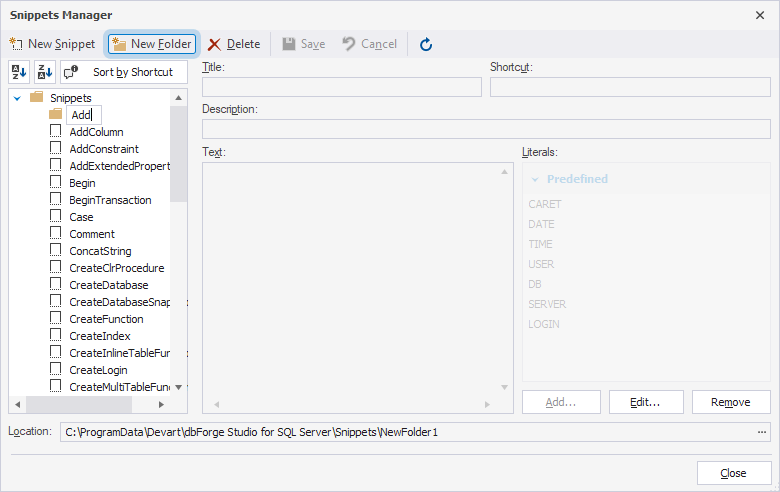The height and width of the screenshot is (492, 780).
Task: Select the SERVER predefined literal
Action: pyautogui.click(x=547, y=304)
